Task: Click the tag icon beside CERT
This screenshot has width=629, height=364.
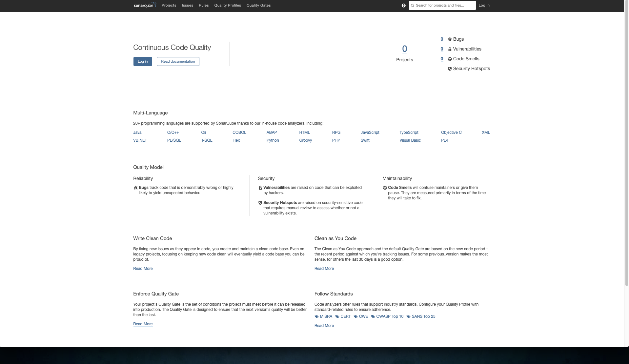Action: (337, 317)
